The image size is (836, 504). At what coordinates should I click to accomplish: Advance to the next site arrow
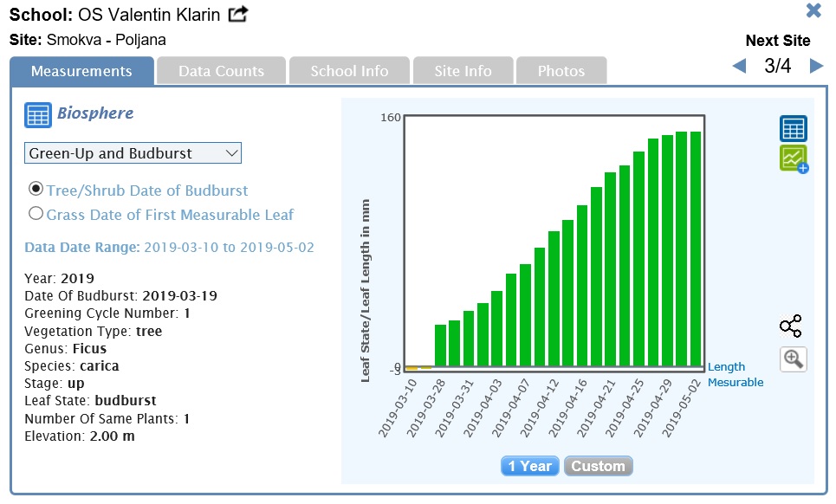coord(816,67)
